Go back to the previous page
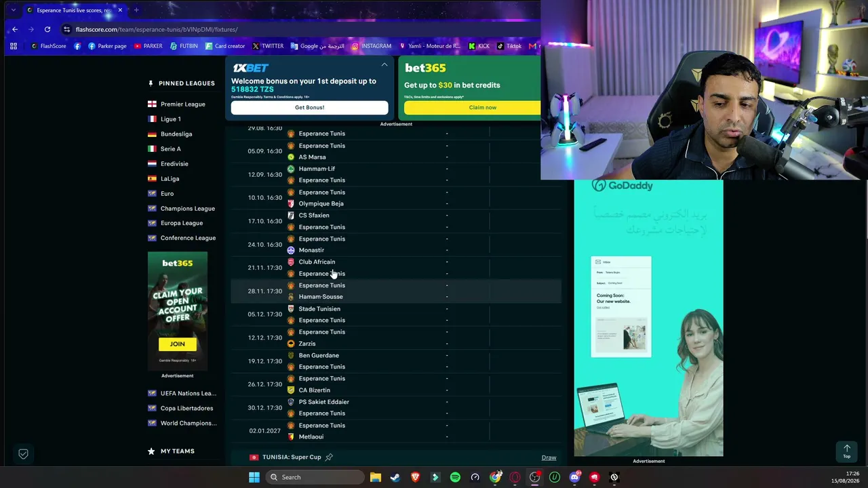The height and width of the screenshot is (488, 868). pos(15,29)
